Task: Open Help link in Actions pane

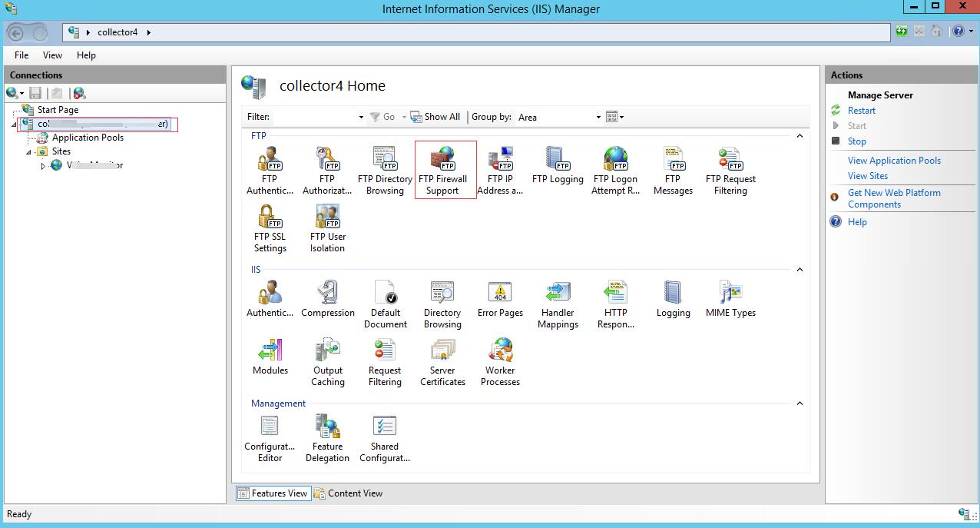Action: [x=857, y=222]
